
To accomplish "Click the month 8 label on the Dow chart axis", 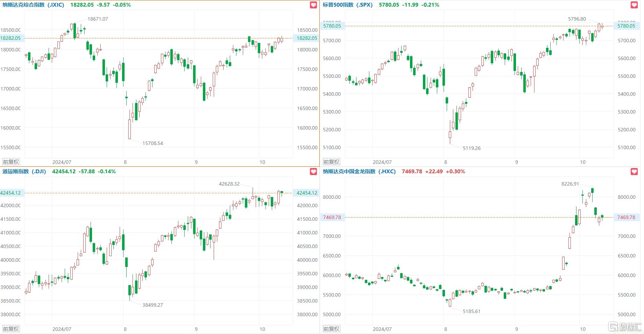I will click(x=125, y=329).
